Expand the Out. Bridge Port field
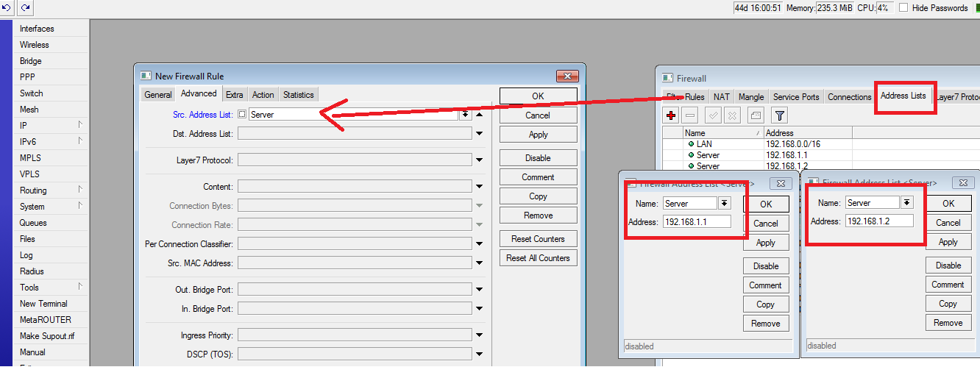 click(480, 290)
